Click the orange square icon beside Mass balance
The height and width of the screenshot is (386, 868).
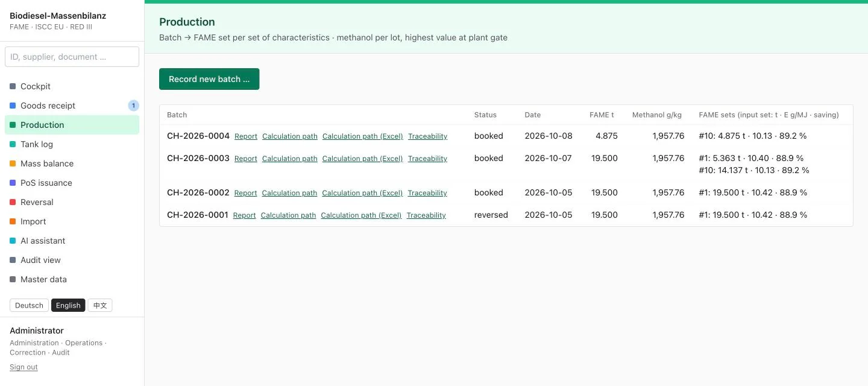(13, 163)
